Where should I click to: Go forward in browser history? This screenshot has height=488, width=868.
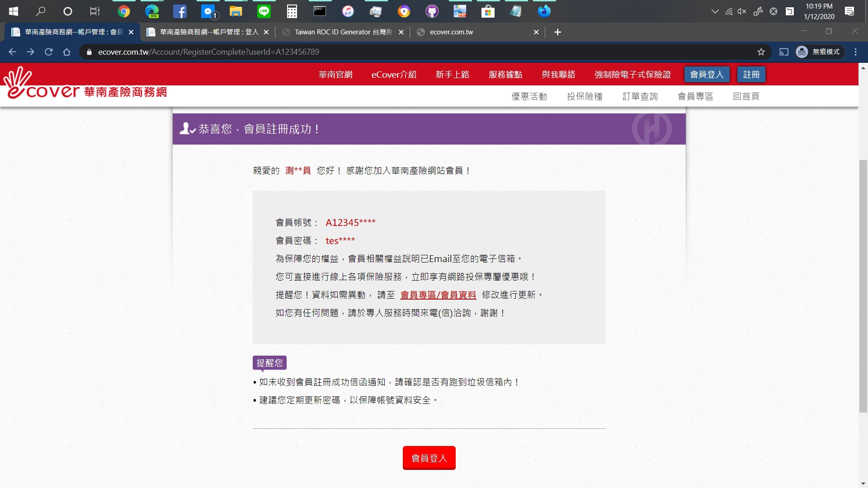(x=30, y=52)
